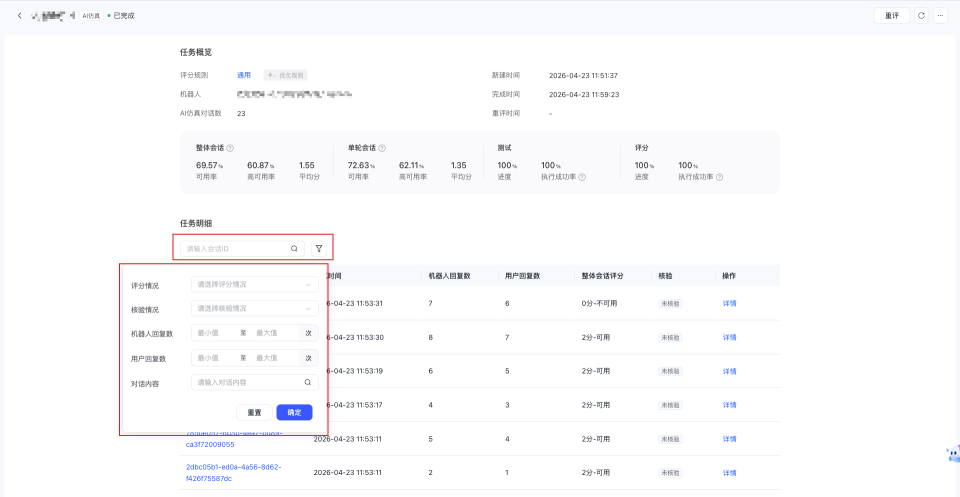The image size is (960, 497).
Task: Click the refresh icon in header
Action: pyautogui.click(x=921, y=16)
